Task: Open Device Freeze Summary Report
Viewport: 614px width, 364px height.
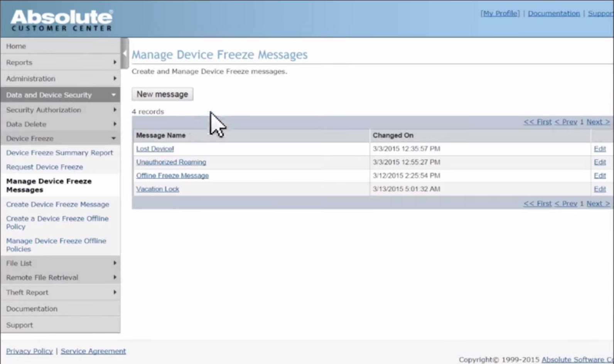Action: click(59, 153)
